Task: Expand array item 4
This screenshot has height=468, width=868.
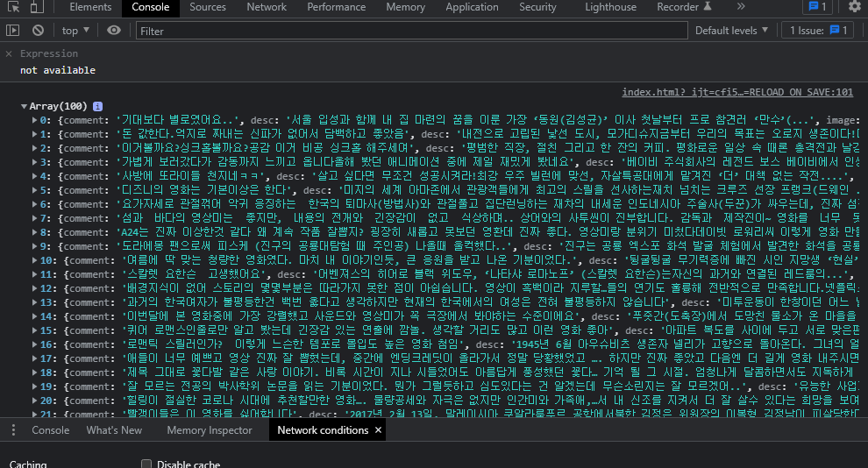Action: coord(34,176)
